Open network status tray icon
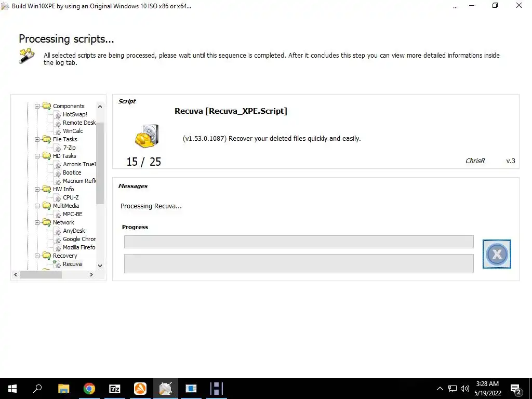 pos(453,389)
